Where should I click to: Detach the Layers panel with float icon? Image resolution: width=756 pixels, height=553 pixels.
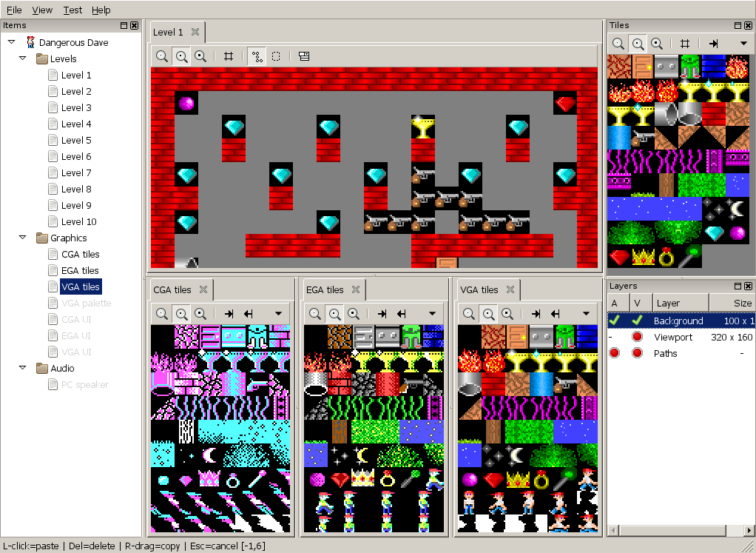coord(738,286)
